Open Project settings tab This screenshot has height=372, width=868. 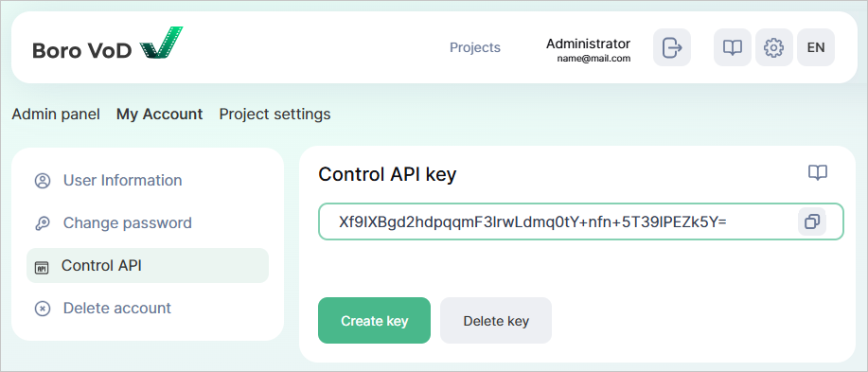275,114
